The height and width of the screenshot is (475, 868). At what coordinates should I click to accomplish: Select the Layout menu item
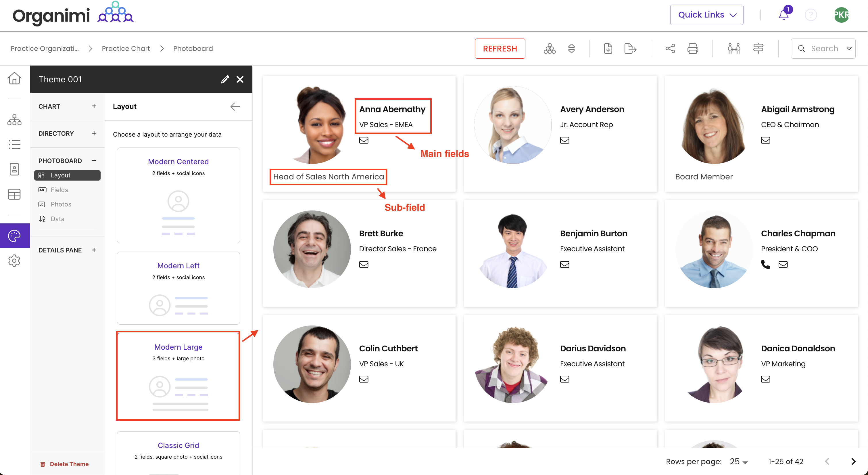pyautogui.click(x=67, y=175)
